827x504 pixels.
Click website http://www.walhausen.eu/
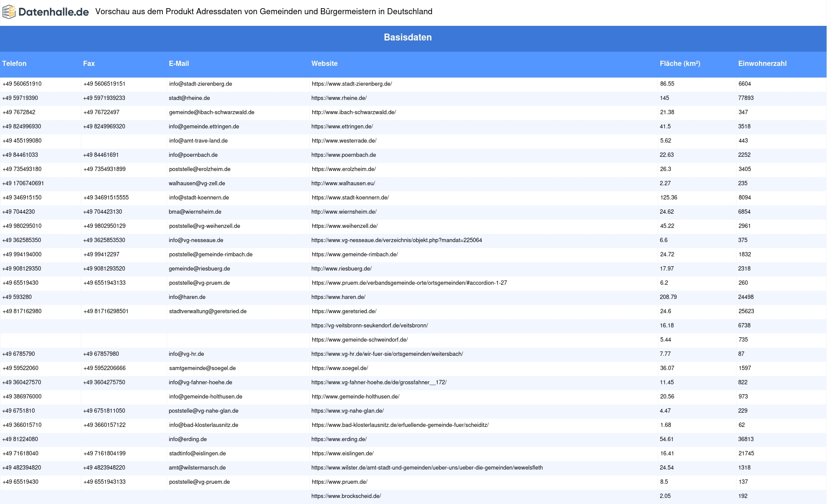point(343,184)
